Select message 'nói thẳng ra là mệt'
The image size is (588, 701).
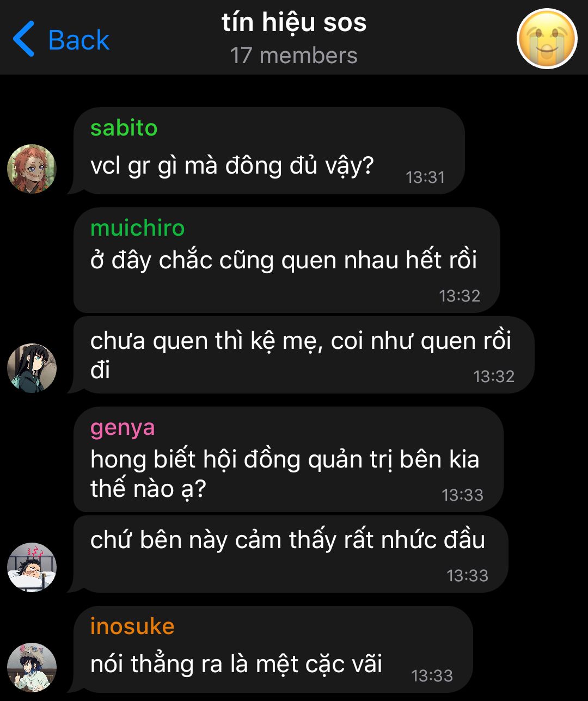[x=273, y=649]
